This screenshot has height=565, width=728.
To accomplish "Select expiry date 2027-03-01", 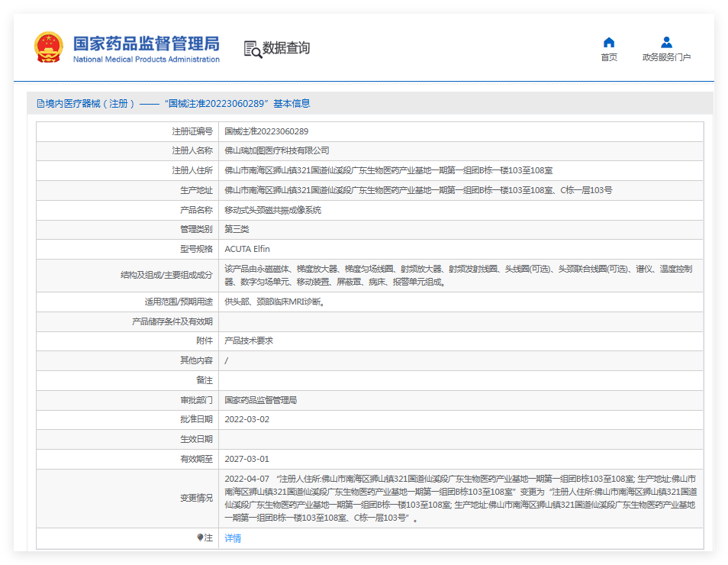I will coord(247,459).
